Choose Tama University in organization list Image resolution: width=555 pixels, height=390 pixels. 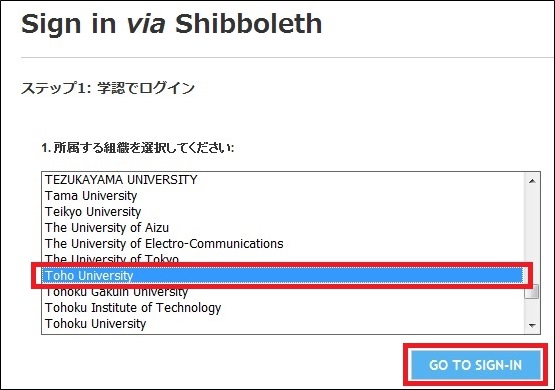[282, 196]
